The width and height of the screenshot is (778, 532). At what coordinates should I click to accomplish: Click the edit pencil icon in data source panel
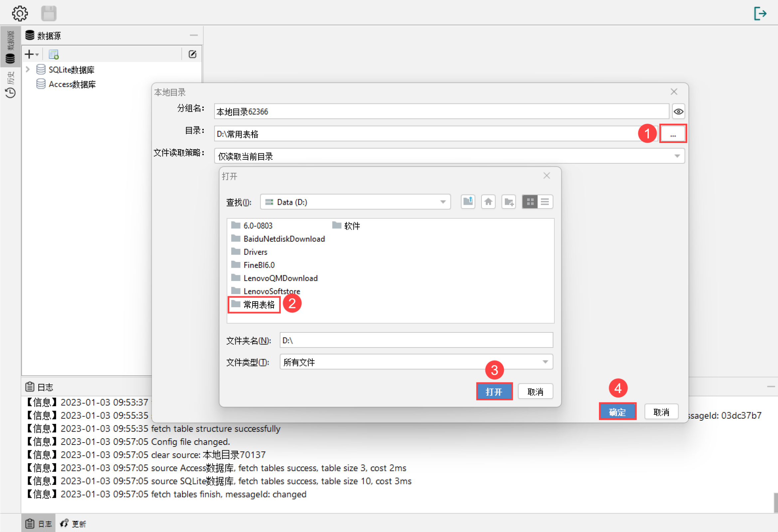pos(192,54)
